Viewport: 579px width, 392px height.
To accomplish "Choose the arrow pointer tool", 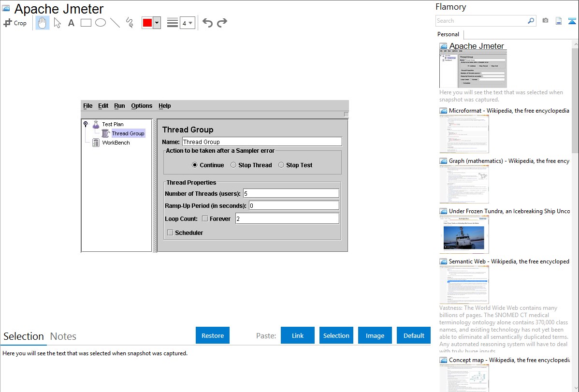I will pyautogui.click(x=57, y=23).
